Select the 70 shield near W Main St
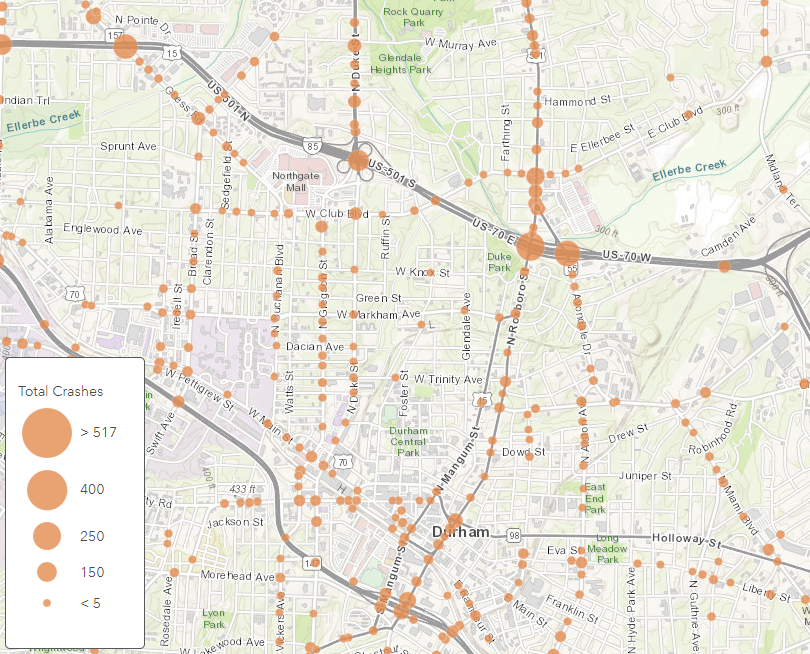Viewport: 810px width, 654px height. coord(342,461)
